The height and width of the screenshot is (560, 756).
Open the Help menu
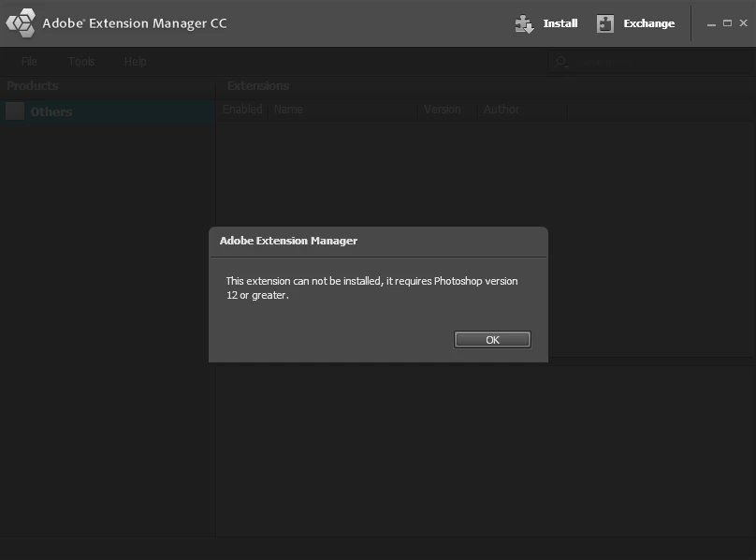(x=135, y=61)
